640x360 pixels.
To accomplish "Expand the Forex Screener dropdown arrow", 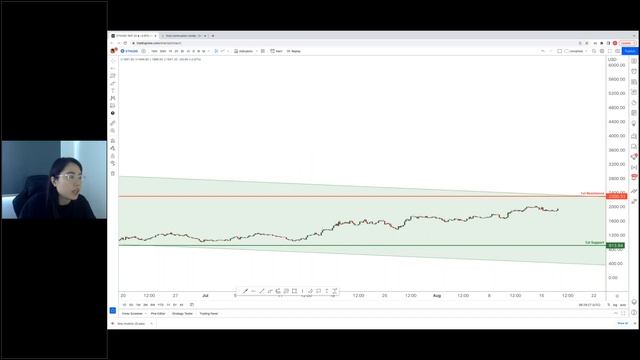I will point(146,313).
